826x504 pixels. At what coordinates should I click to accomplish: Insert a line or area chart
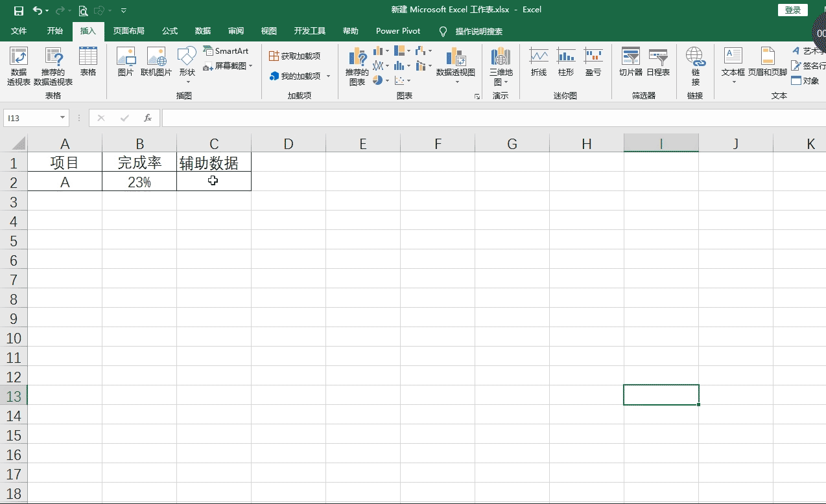click(x=378, y=65)
